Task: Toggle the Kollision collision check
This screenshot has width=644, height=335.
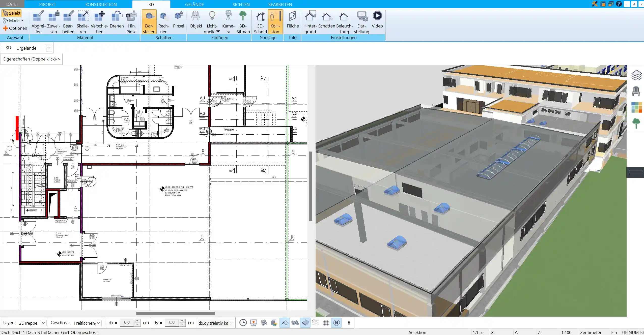Action: [x=275, y=22]
